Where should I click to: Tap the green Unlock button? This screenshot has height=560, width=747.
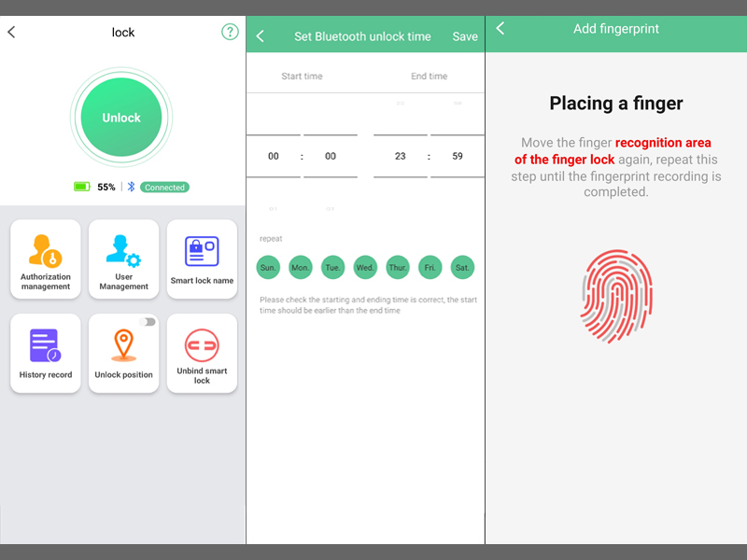point(121,118)
